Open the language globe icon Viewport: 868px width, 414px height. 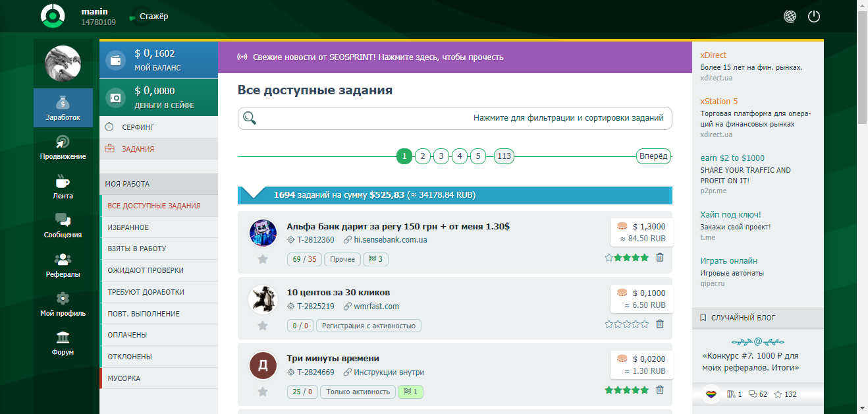(x=790, y=16)
